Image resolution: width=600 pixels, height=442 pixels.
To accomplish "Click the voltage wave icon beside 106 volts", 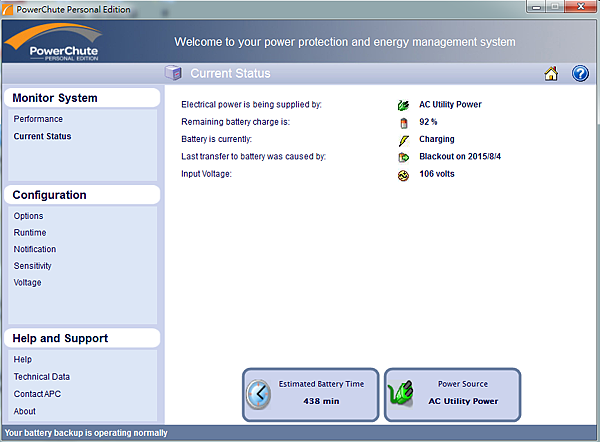I will point(403,176).
